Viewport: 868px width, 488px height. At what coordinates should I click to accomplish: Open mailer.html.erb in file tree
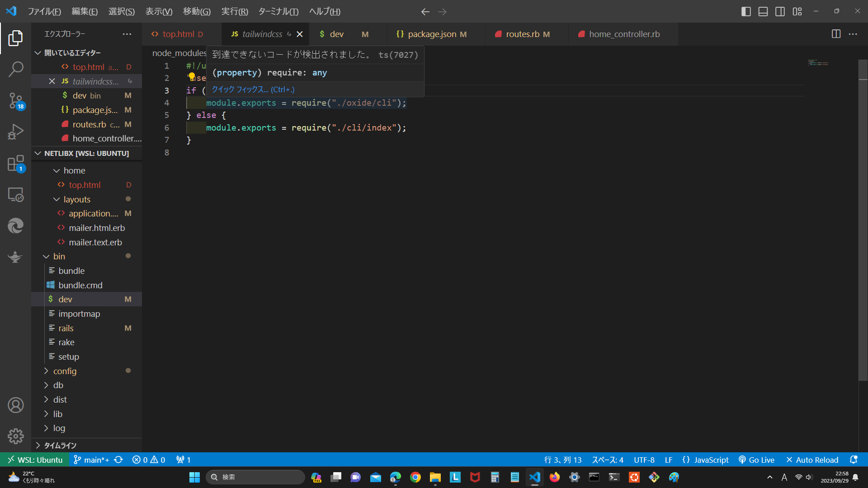pyautogui.click(x=97, y=228)
